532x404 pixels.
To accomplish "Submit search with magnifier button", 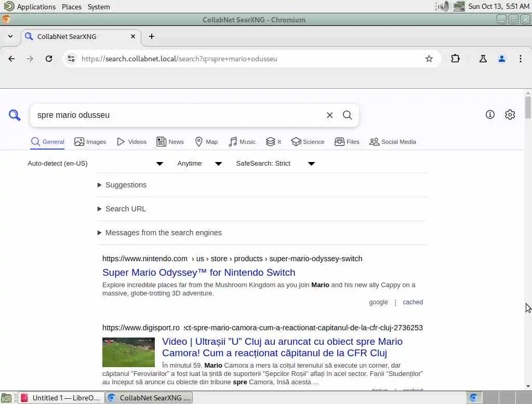I will 347,115.
